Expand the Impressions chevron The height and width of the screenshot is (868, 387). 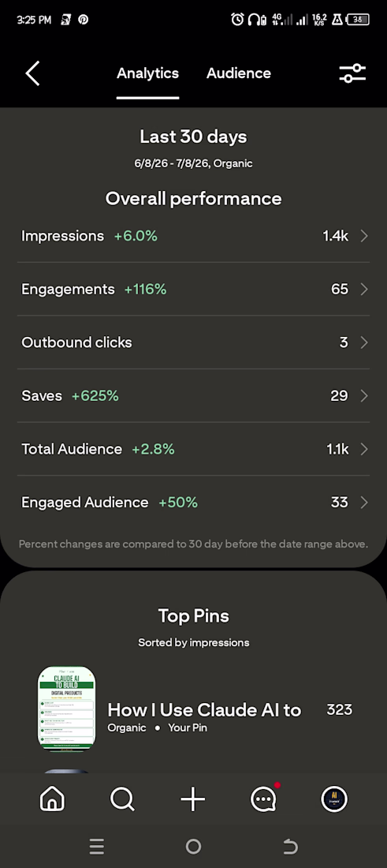click(364, 236)
